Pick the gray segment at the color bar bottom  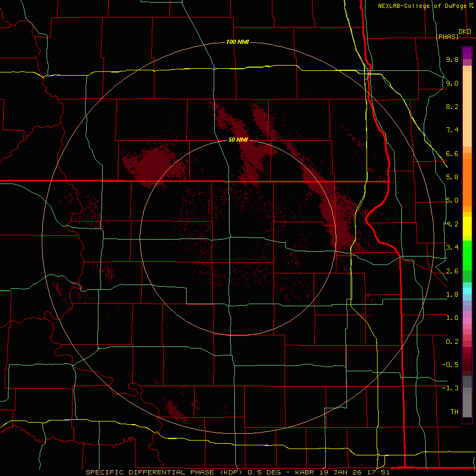tap(467, 406)
